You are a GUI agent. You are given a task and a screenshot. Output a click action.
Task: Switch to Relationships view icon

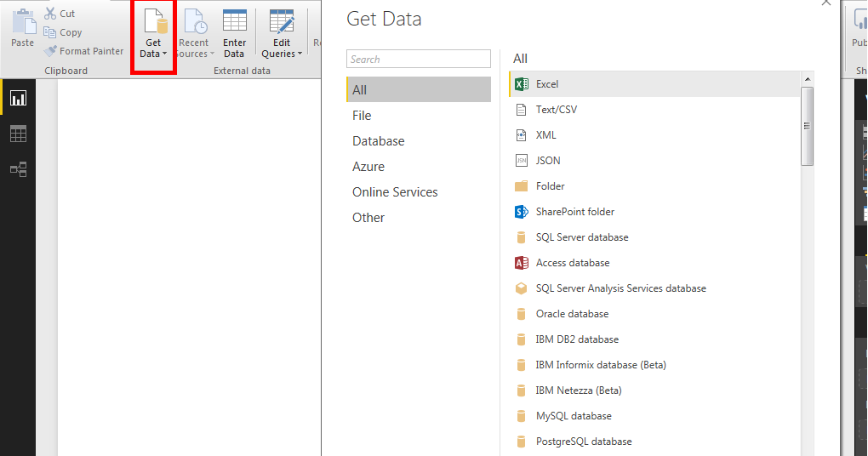[18, 169]
